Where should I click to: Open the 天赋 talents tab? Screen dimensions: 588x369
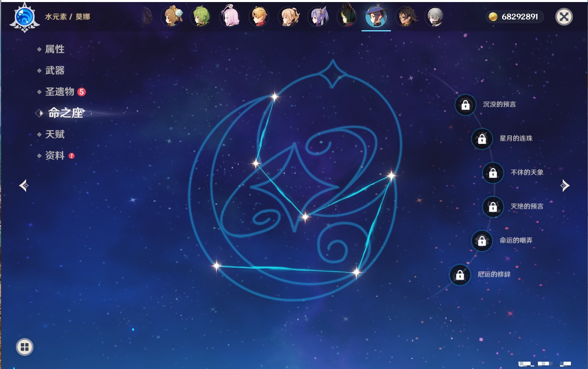click(55, 134)
